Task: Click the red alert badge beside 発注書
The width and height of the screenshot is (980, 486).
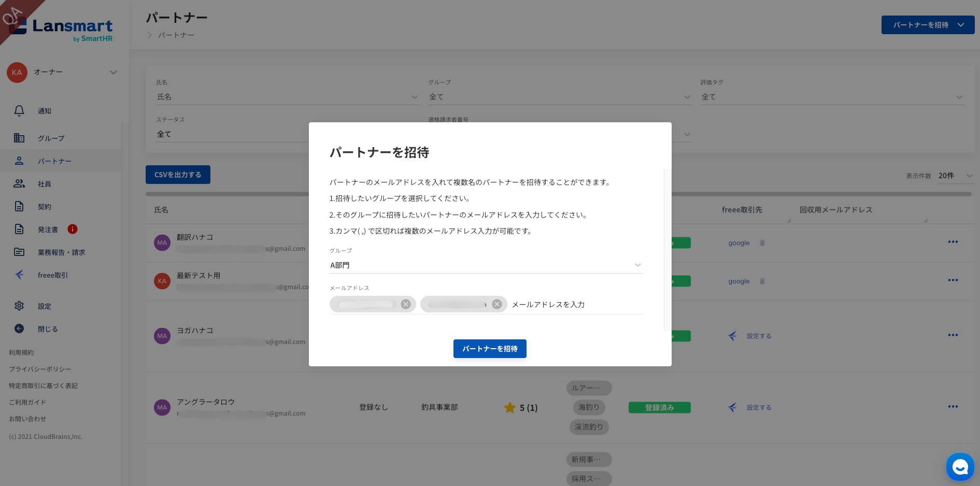Action: pyautogui.click(x=73, y=229)
